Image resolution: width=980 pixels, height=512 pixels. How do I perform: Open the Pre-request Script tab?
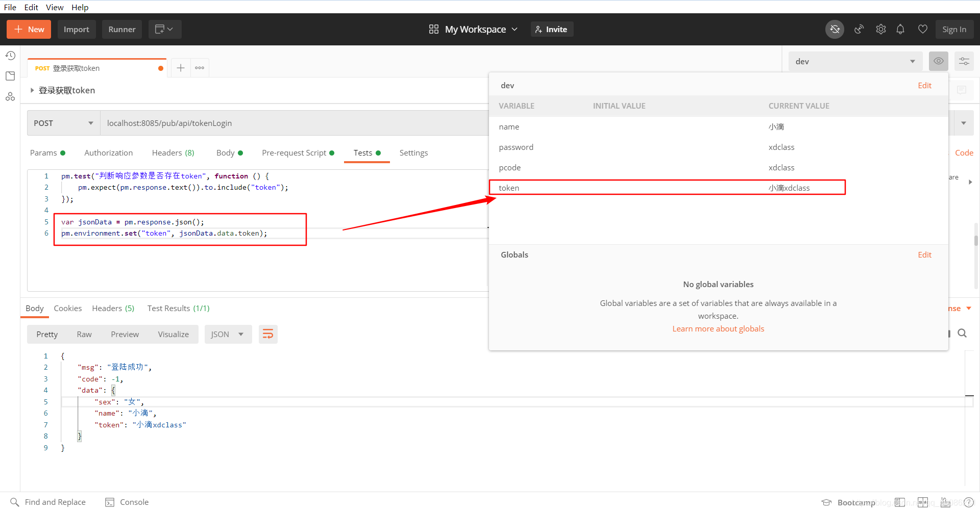click(298, 153)
